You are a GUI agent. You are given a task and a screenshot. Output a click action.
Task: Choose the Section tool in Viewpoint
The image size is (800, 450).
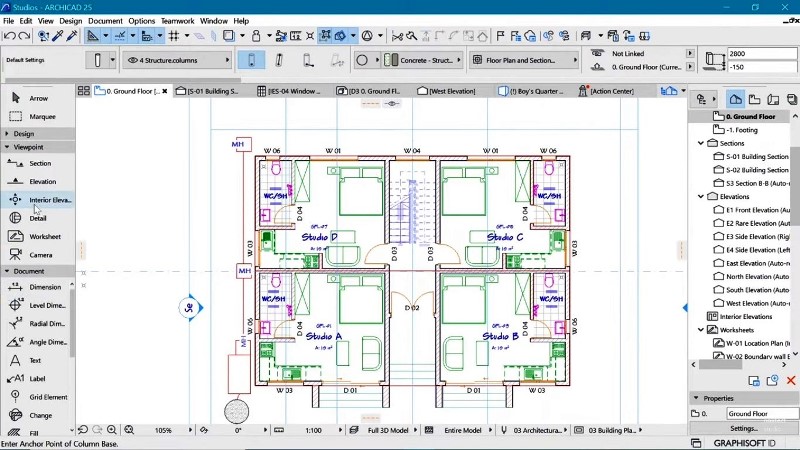pos(40,163)
